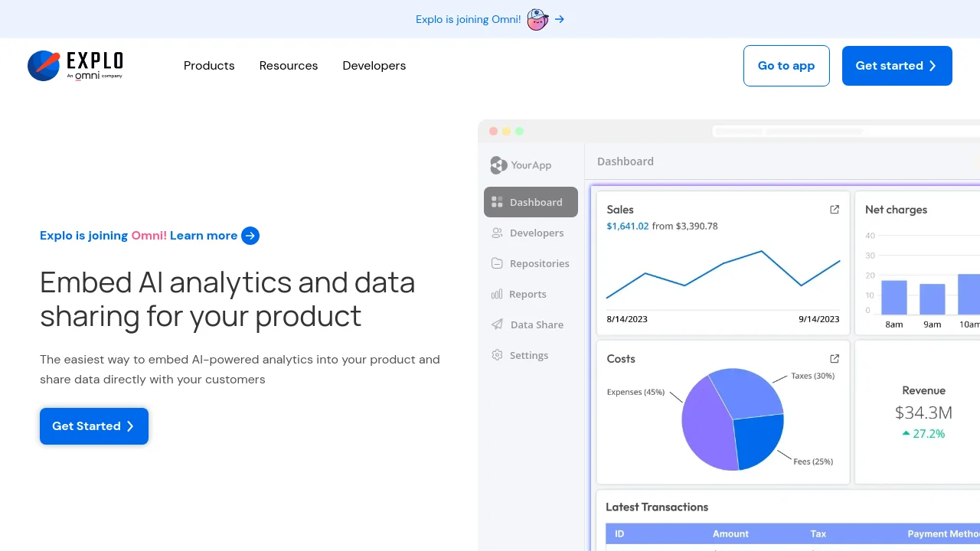Open the Costs chart external-link icon
The width and height of the screenshot is (980, 551).
pyautogui.click(x=835, y=359)
